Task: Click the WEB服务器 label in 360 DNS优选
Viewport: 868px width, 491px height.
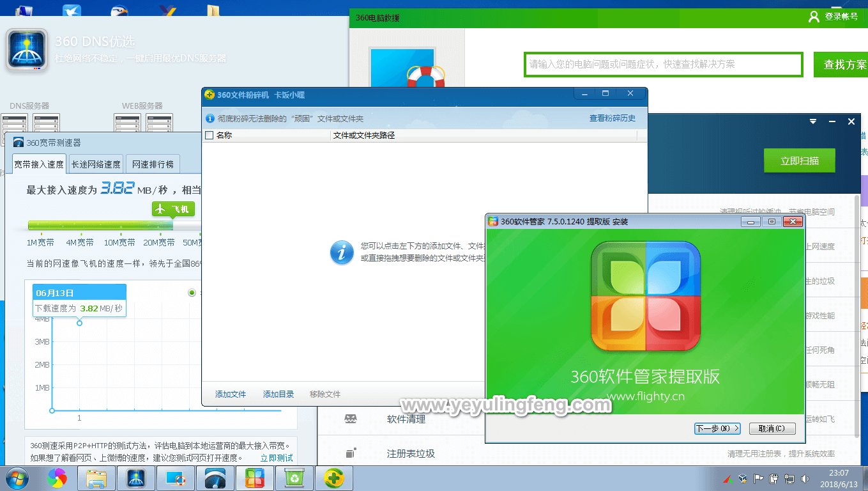Action: [x=142, y=105]
